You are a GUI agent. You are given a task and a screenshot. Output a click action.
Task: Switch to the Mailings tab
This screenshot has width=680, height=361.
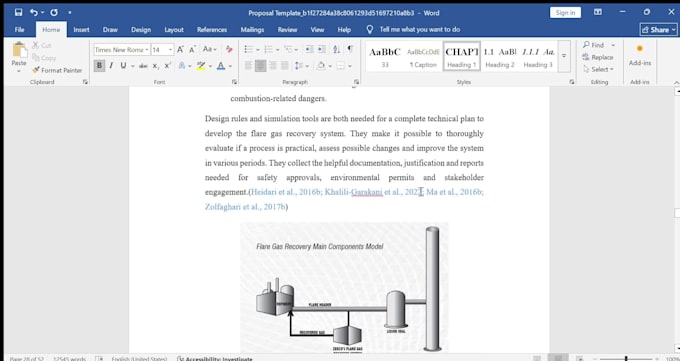(x=252, y=30)
